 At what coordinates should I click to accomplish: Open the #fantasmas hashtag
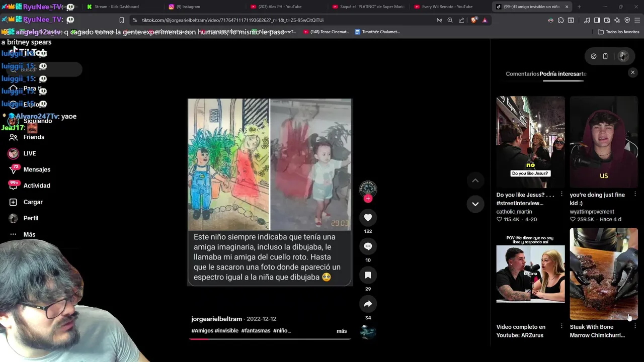[x=256, y=331]
